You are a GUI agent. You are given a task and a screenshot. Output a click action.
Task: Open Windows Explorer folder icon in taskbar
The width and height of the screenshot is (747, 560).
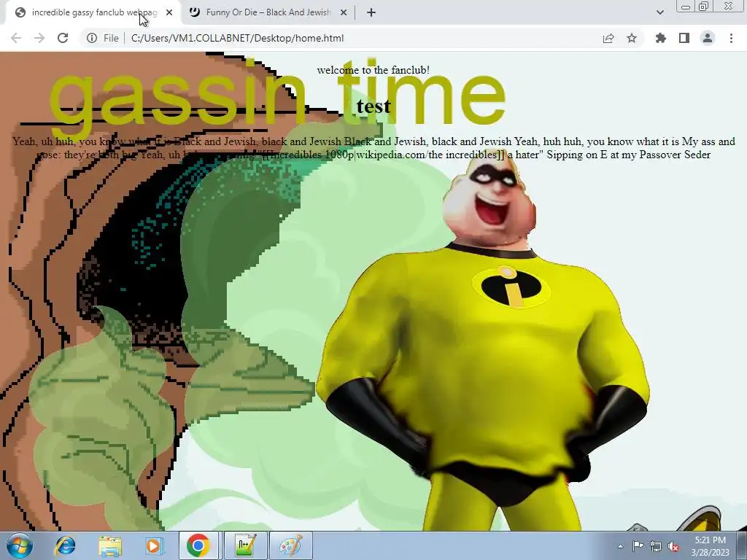(x=110, y=545)
